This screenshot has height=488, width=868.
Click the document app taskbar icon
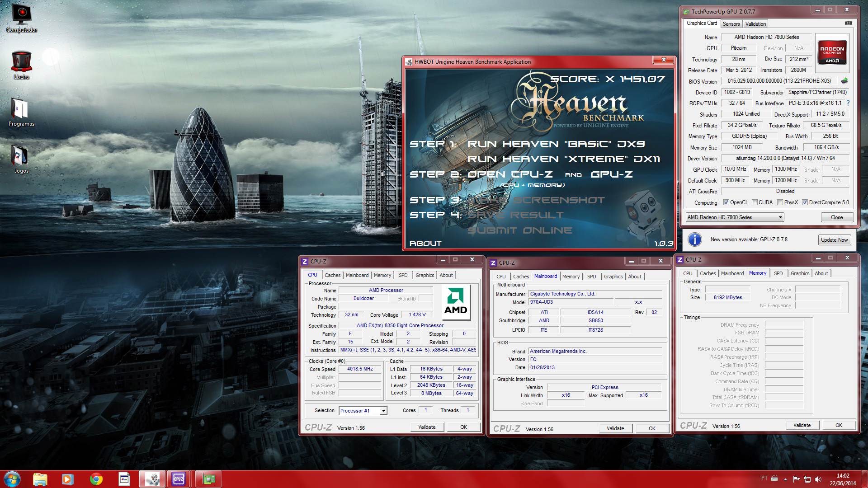[124, 479]
